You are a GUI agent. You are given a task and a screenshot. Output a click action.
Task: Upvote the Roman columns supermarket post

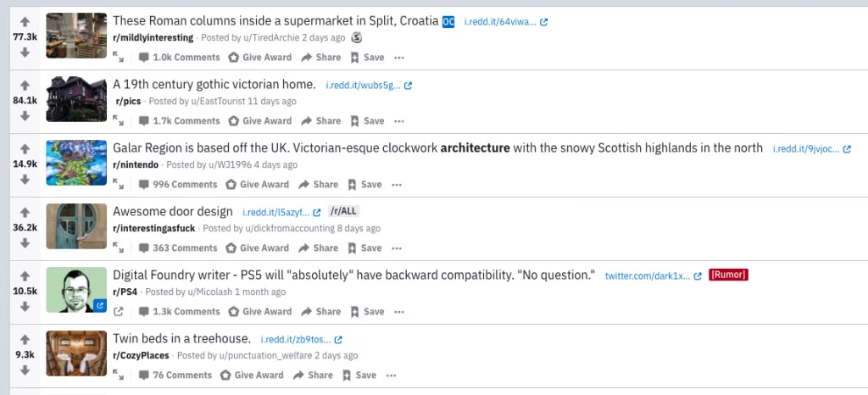25,22
